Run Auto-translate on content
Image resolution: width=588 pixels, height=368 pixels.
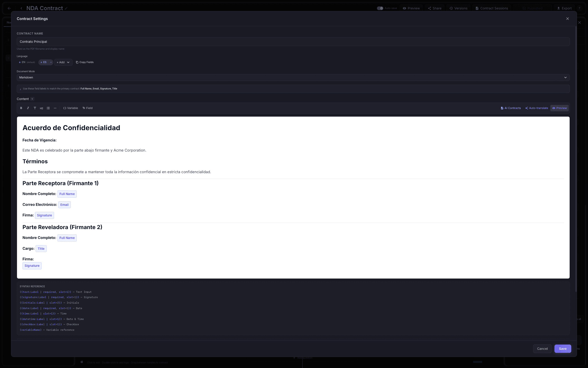click(537, 108)
